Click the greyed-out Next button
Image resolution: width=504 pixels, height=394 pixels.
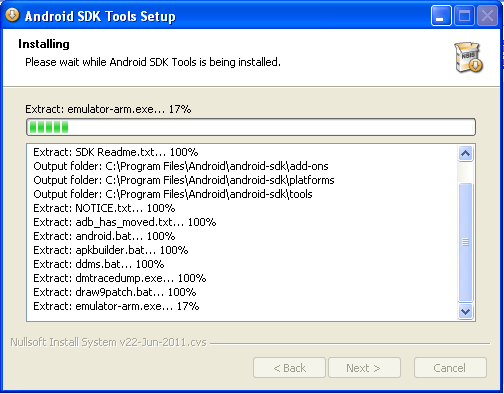364,368
